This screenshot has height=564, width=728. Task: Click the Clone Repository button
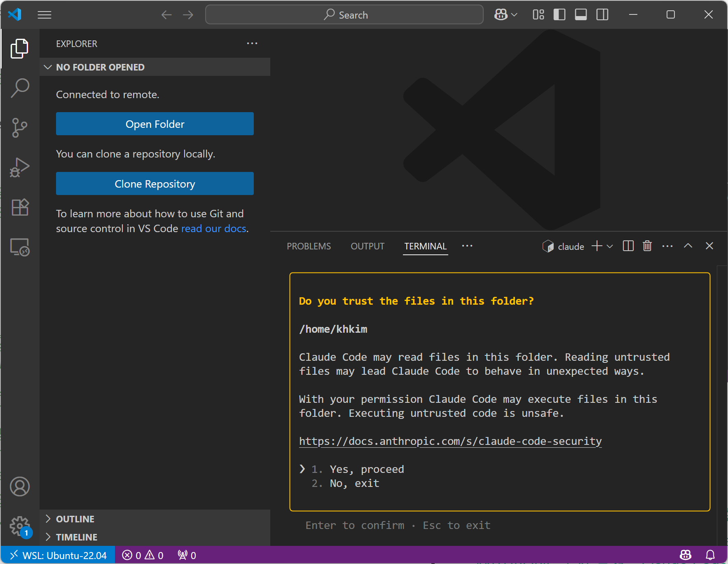[x=155, y=183]
